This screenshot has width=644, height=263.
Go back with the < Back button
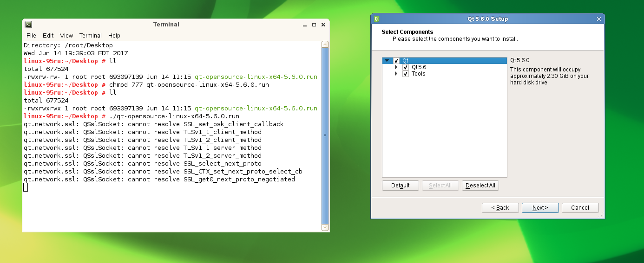pos(500,208)
